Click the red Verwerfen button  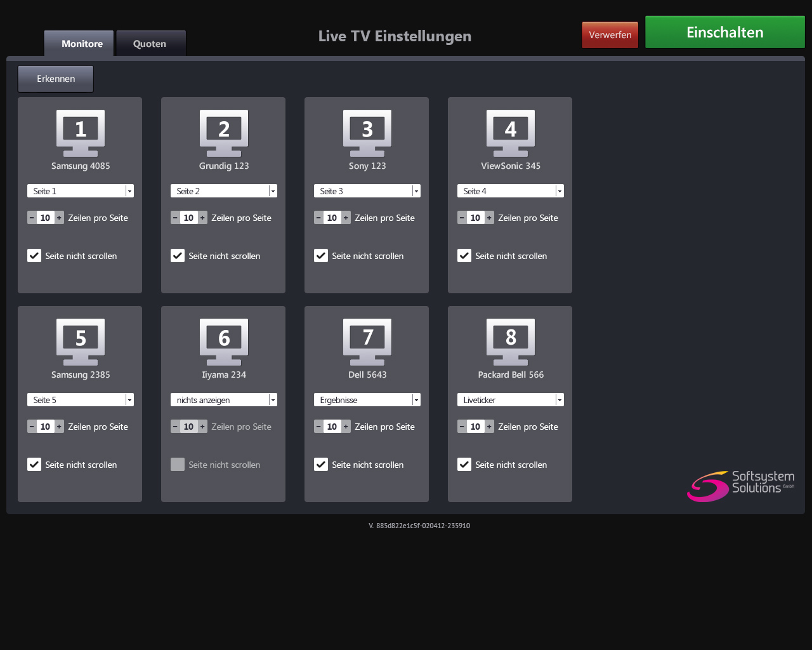click(x=610, y=35)
